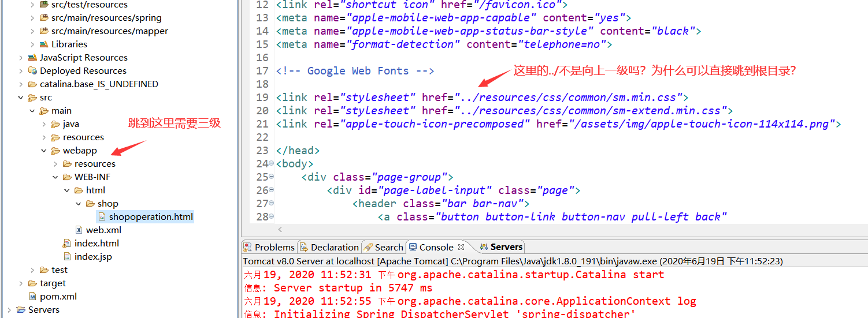Select shopoperation.html in the tree
The width and height of the screenshot is (868, 318).
click(151, 217)
